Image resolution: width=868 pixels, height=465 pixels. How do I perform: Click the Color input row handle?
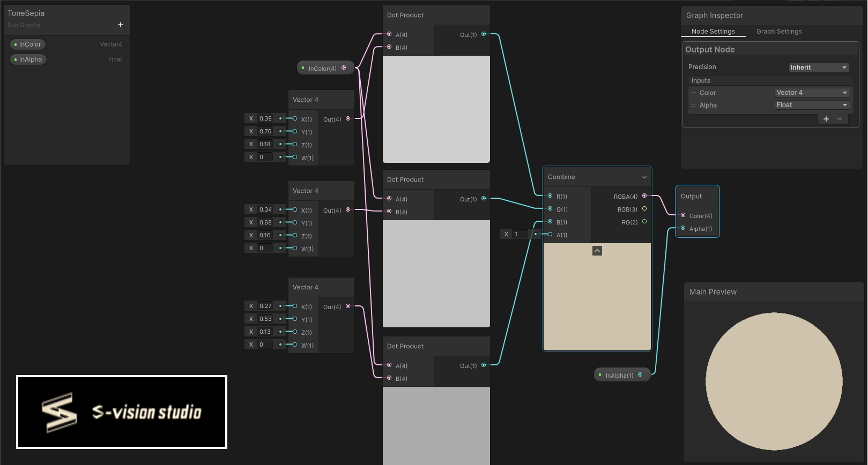694,93
